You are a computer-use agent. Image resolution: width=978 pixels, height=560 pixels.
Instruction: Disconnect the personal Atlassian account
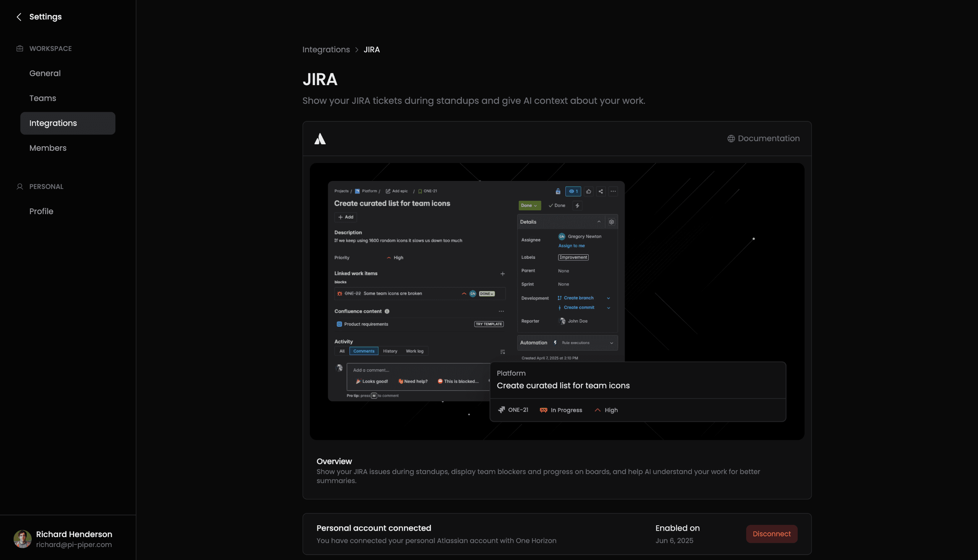(x=771, y=534)
